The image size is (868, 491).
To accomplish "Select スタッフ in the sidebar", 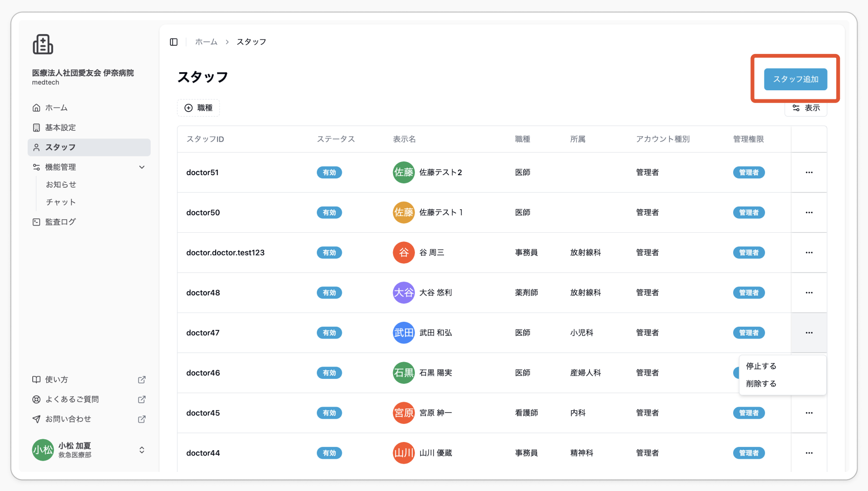I will coord(89,147).
